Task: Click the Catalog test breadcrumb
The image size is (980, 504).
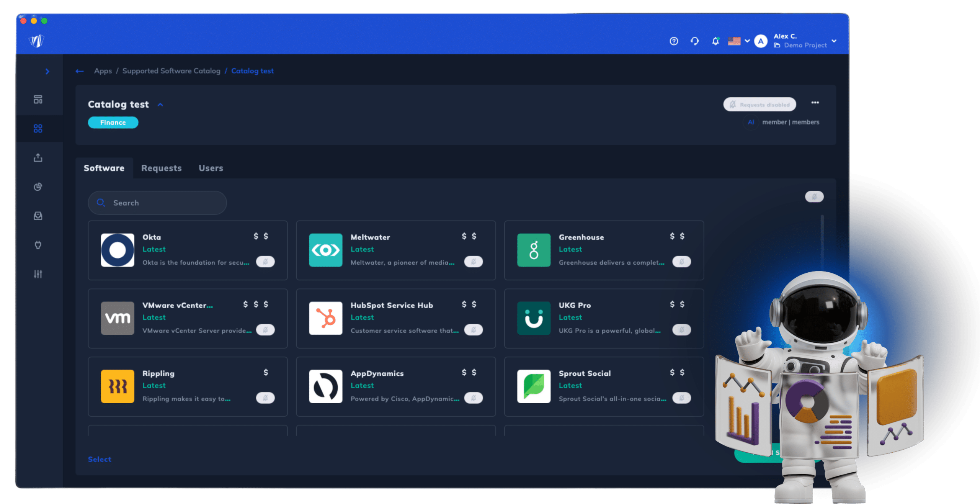Action: pos(252,71)
